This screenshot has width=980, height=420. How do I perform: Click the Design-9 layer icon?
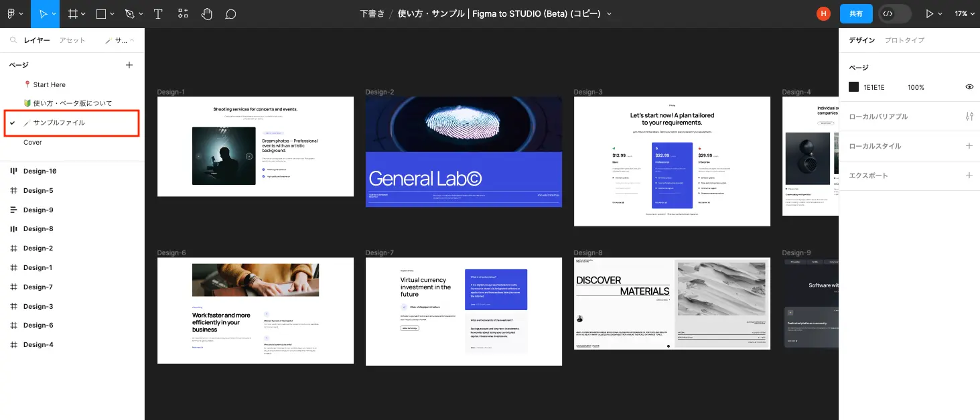13,210
